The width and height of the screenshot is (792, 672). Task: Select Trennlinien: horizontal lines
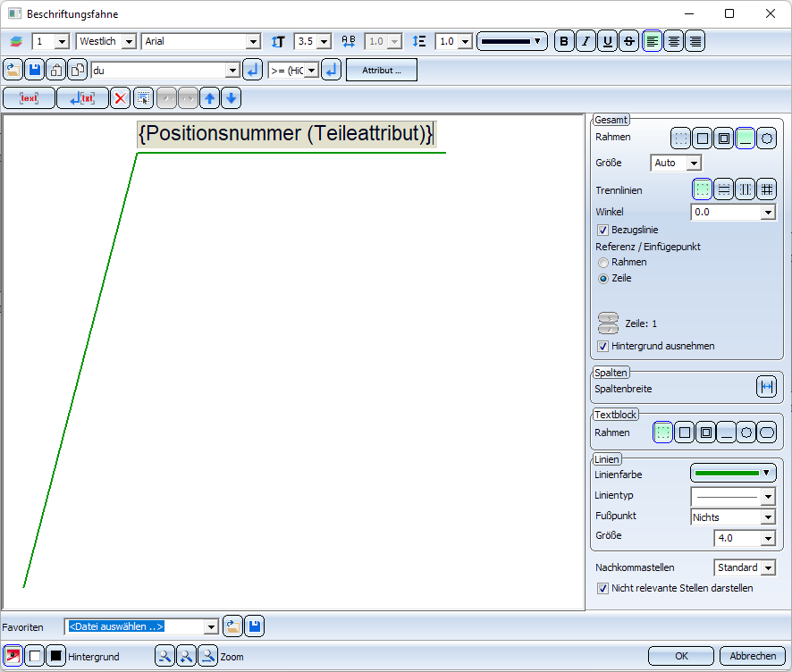[724, 189]
